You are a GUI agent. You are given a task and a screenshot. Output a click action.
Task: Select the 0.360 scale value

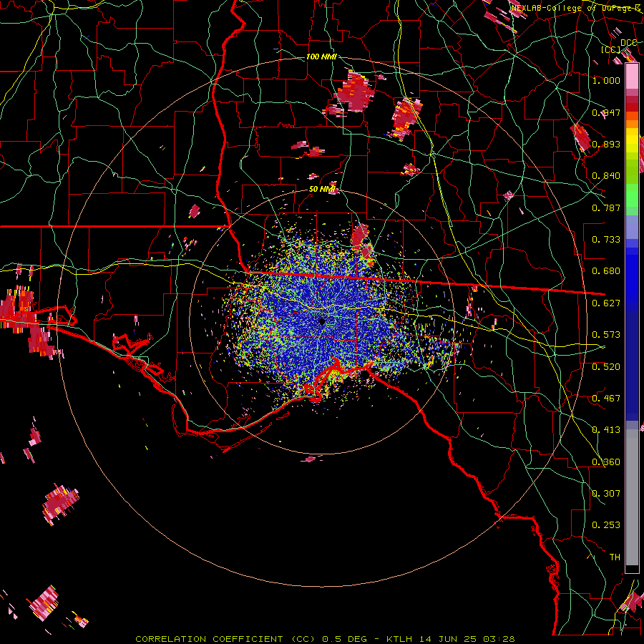click(x=606, y=462)
